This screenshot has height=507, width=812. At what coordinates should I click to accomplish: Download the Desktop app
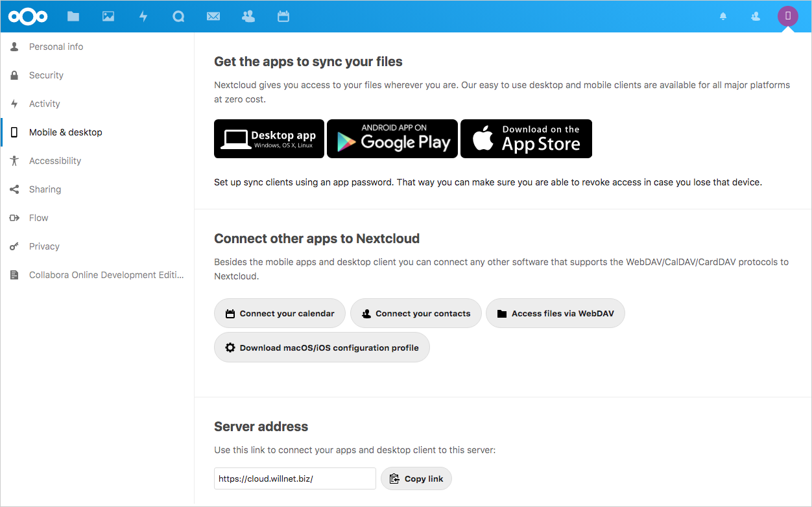[x=269, y=139]
